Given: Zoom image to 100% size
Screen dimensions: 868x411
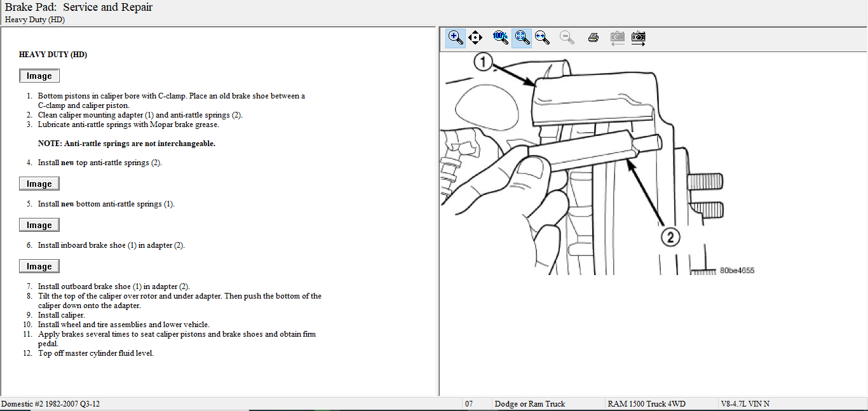Looking at the screenshot, I should [x=501, y=37].
